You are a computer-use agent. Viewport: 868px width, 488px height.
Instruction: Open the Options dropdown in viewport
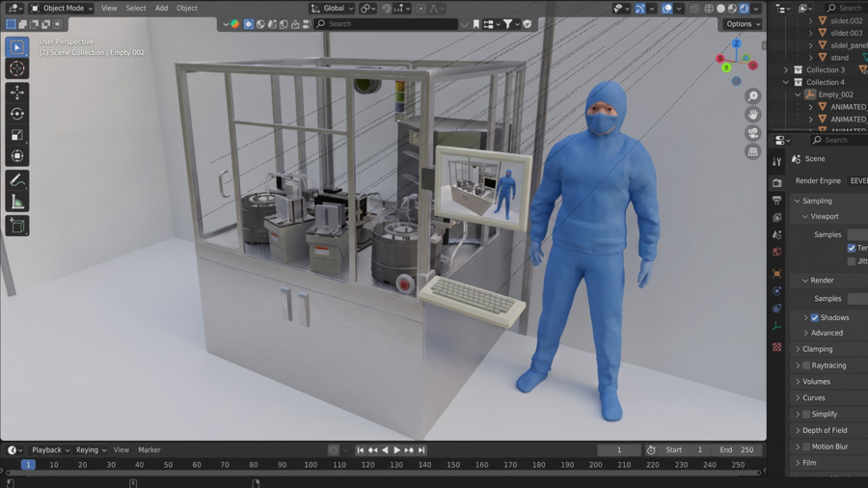[743, 24]
